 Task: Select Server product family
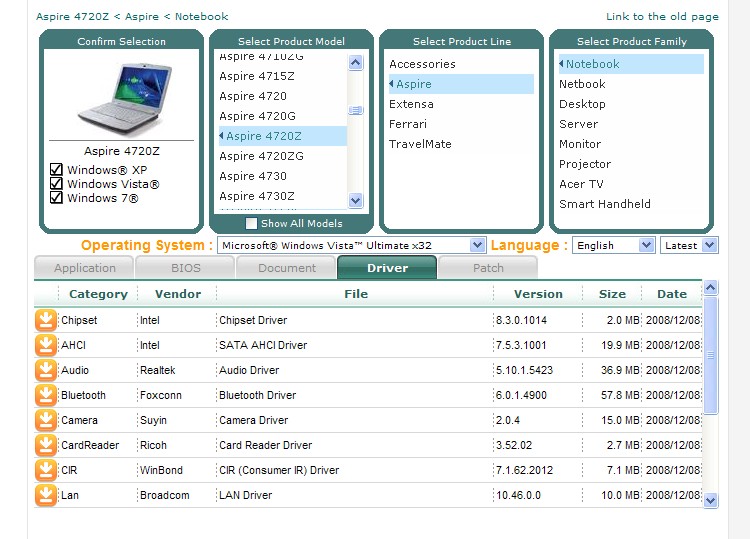point(578,124)
